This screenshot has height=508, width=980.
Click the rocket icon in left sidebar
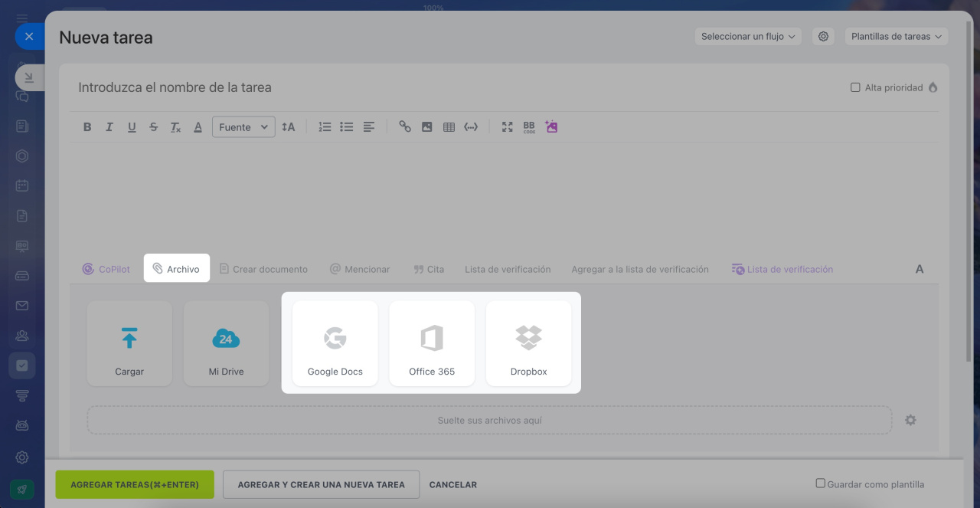[21, 490]
